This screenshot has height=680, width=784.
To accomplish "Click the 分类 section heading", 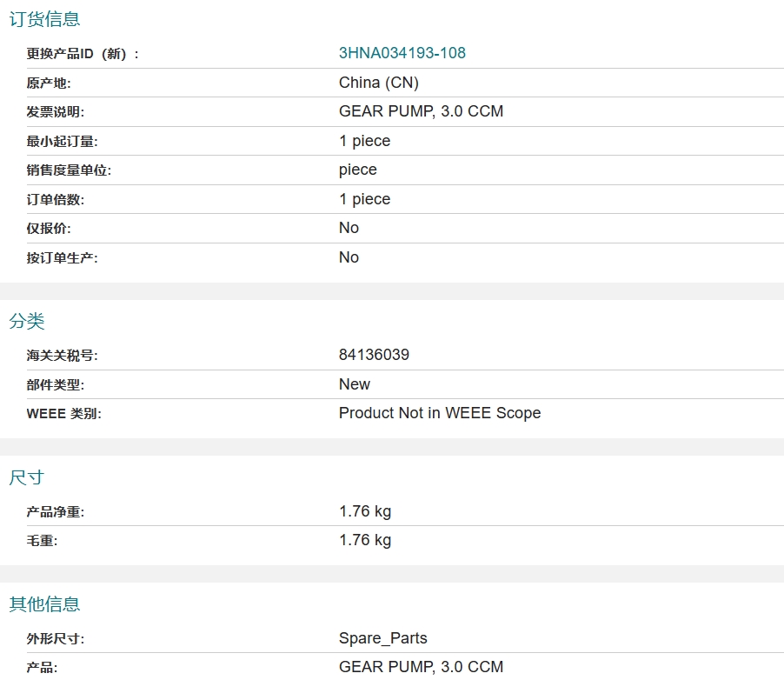I will [x=27, y=321].
